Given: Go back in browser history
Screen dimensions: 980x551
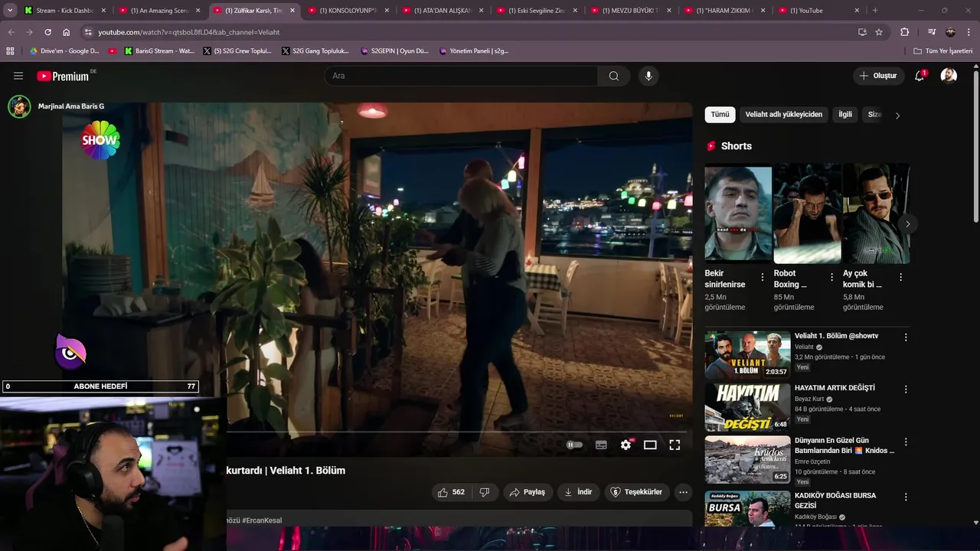Looking at the screenshot, I should [11, 32].
